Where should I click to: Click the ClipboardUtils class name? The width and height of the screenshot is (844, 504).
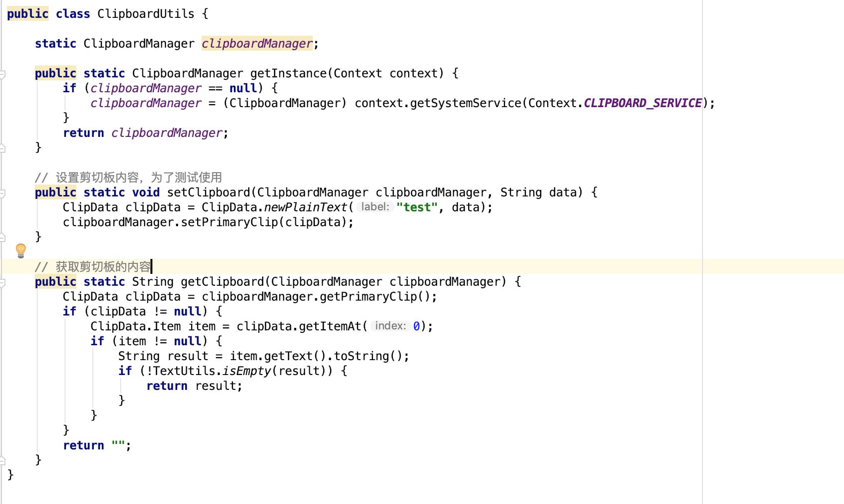[146, 14]
